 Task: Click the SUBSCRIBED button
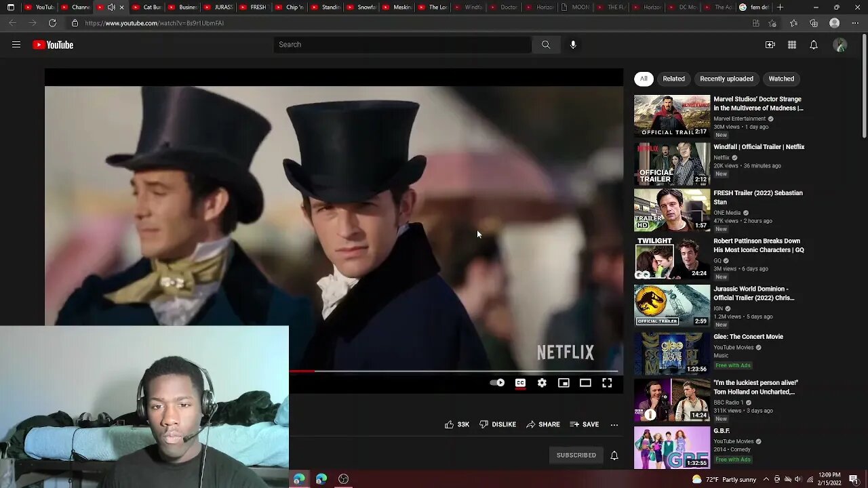click(576, 455)
